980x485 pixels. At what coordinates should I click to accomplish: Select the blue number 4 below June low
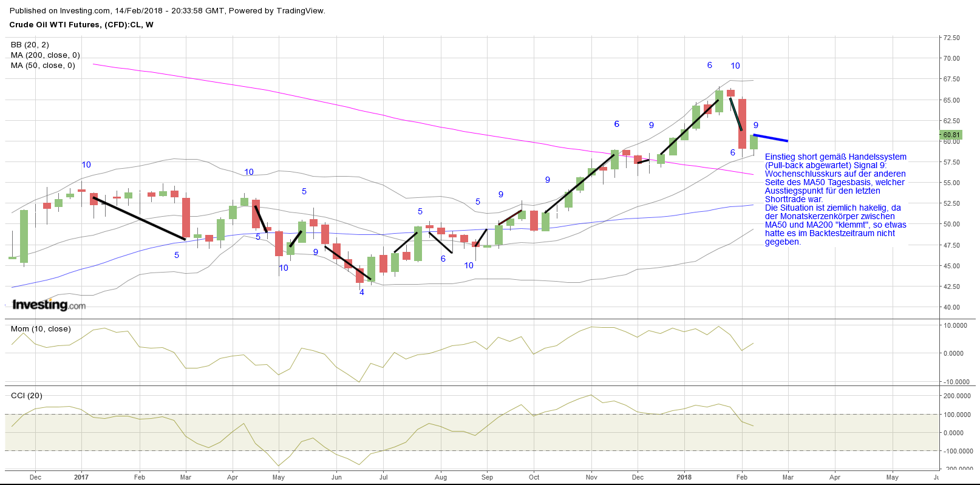(x=362, y=292)
